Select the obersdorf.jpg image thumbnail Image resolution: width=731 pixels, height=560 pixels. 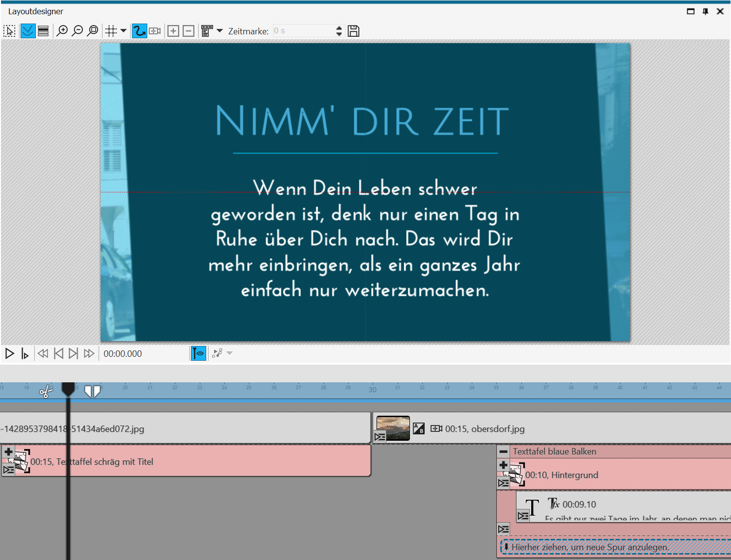point(393,428)
